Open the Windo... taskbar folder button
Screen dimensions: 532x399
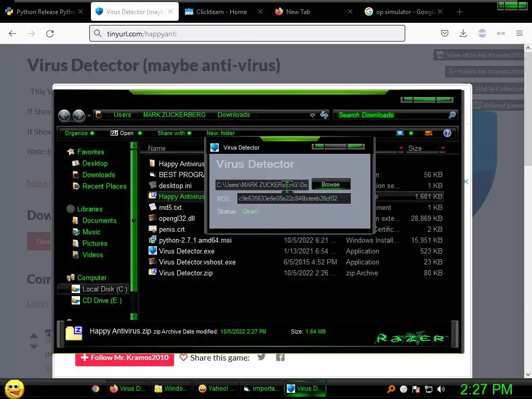point(171,389)
